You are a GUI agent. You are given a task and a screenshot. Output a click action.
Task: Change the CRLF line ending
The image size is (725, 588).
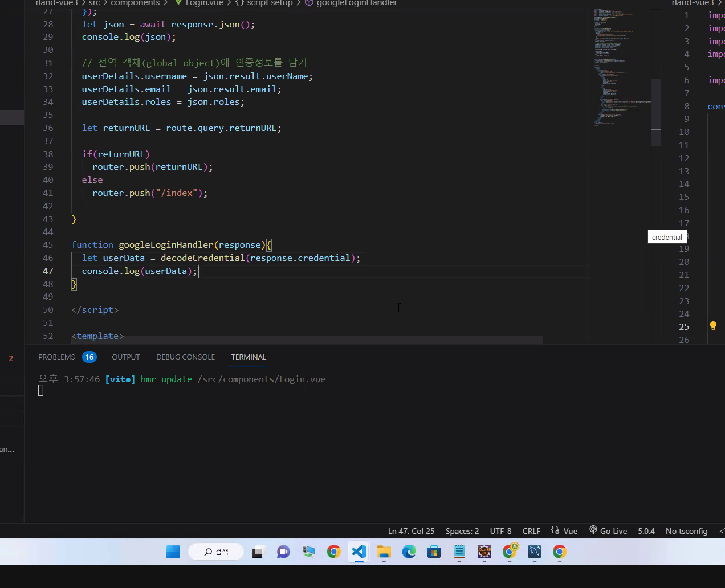pos(531,530)
